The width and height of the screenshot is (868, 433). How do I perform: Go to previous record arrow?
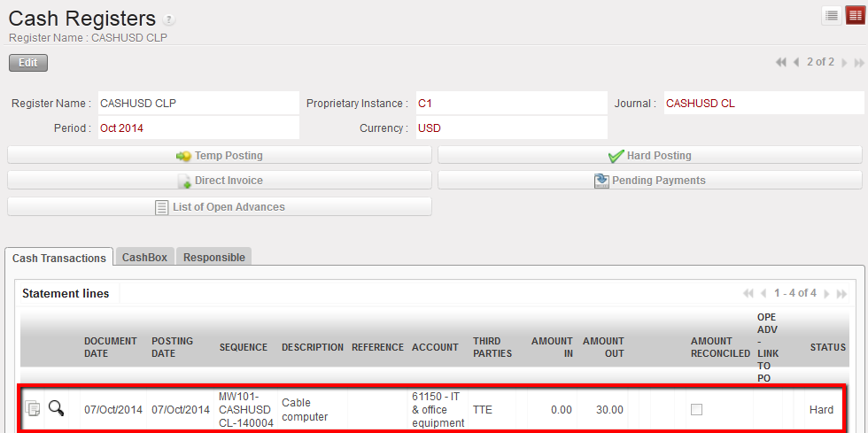pyautogui.click(x=796, y=63)
